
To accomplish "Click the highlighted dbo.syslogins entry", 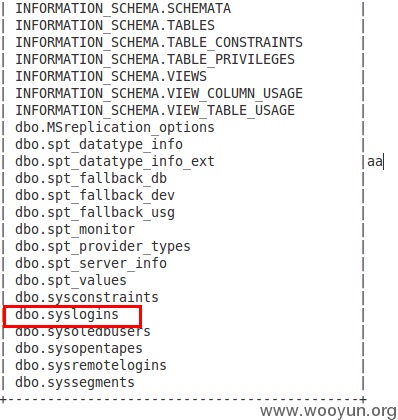I will tap(67, 315).
